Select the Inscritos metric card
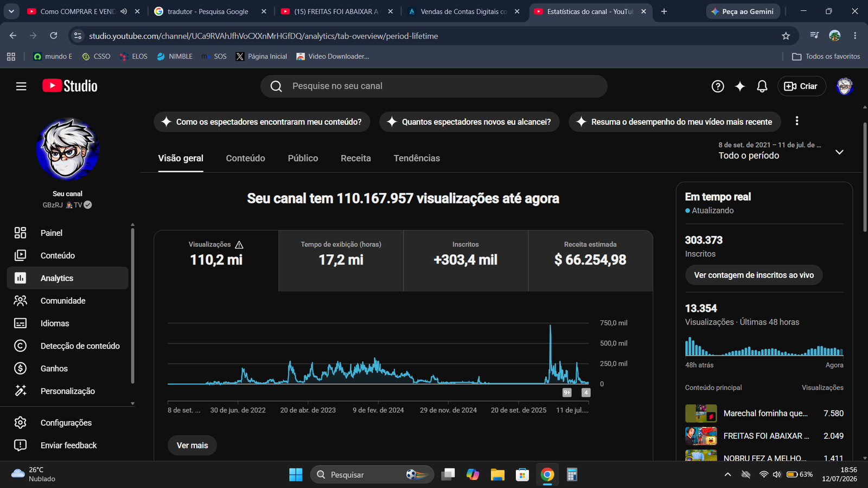 pos(466,261)
